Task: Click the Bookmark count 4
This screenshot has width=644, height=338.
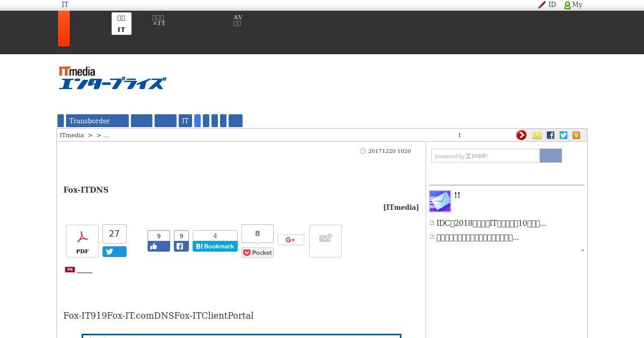Action: coord(215,236)
